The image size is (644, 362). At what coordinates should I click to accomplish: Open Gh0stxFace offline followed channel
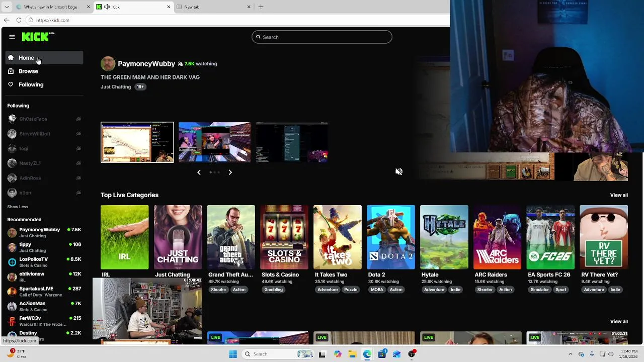[x=44, y=119]
